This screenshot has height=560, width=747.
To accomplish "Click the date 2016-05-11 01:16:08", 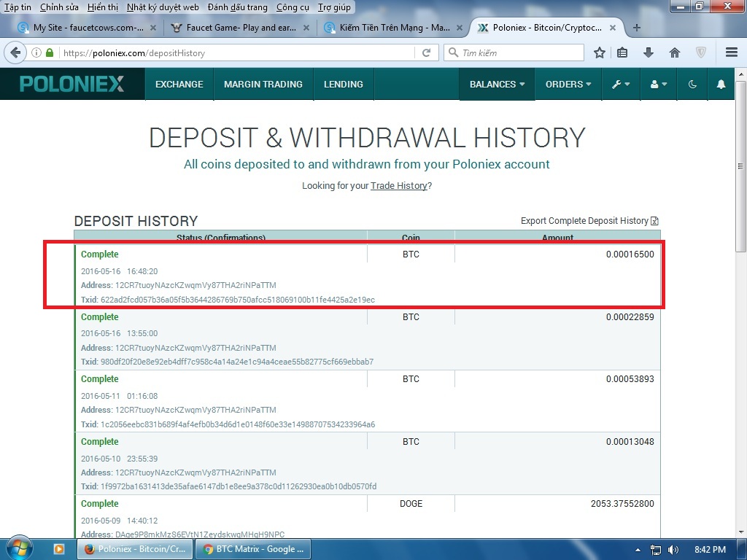I will tap(119, 396).
